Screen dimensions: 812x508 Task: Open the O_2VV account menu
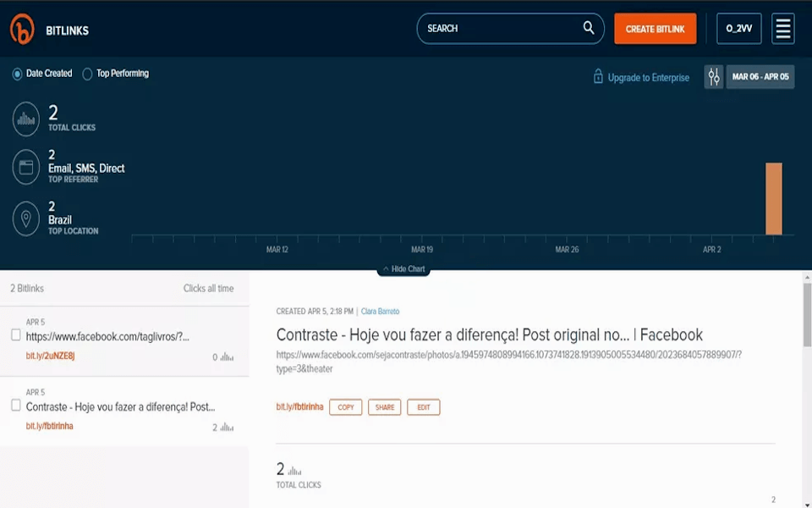739,29
